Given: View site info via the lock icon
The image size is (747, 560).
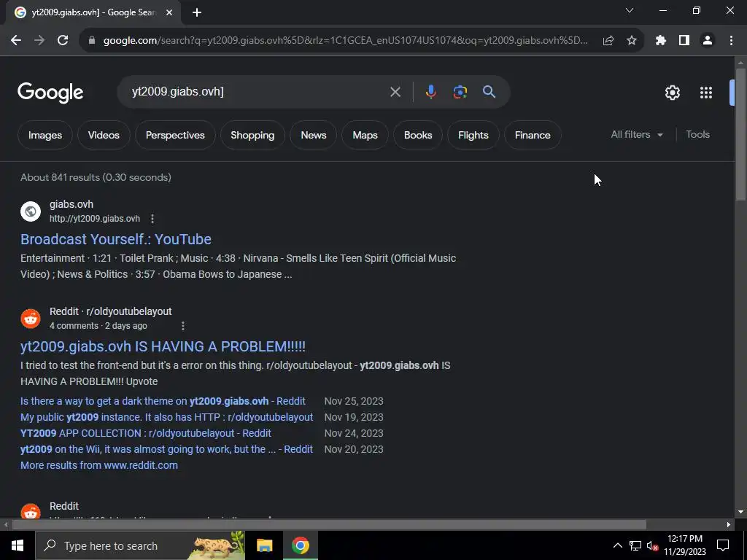Looking at the screenshot, I should (91, 41).
